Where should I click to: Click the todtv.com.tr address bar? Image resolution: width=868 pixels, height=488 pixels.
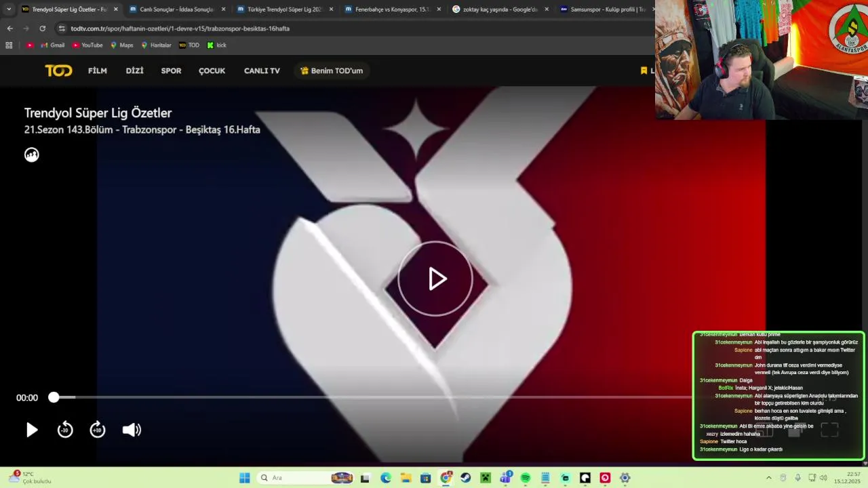coord(353,28)
